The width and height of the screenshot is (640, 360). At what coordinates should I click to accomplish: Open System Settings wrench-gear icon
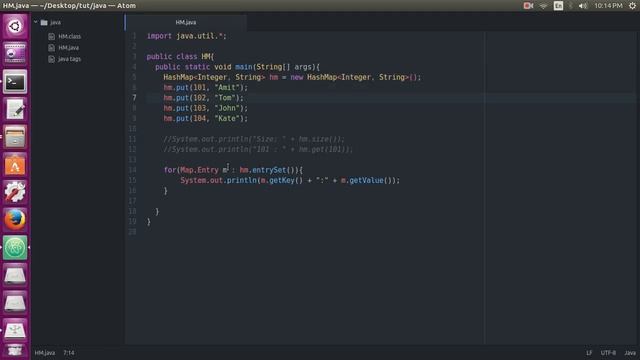[x=15, y=192]
